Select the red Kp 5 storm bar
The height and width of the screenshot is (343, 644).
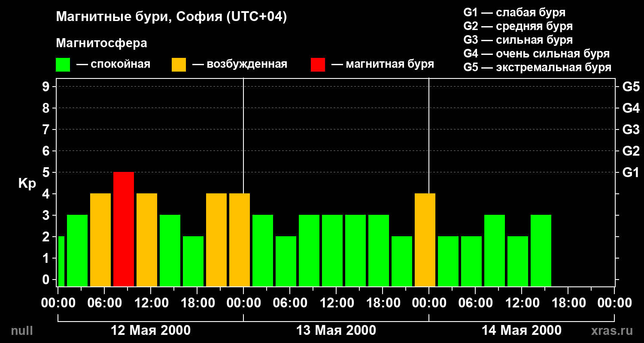point(124,229)
